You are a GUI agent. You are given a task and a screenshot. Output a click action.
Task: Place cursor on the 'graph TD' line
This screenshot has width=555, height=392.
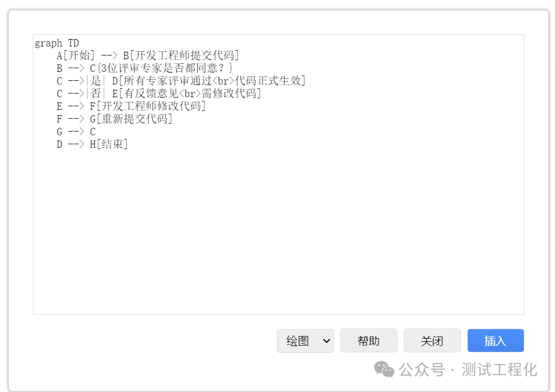click(57, 43)
